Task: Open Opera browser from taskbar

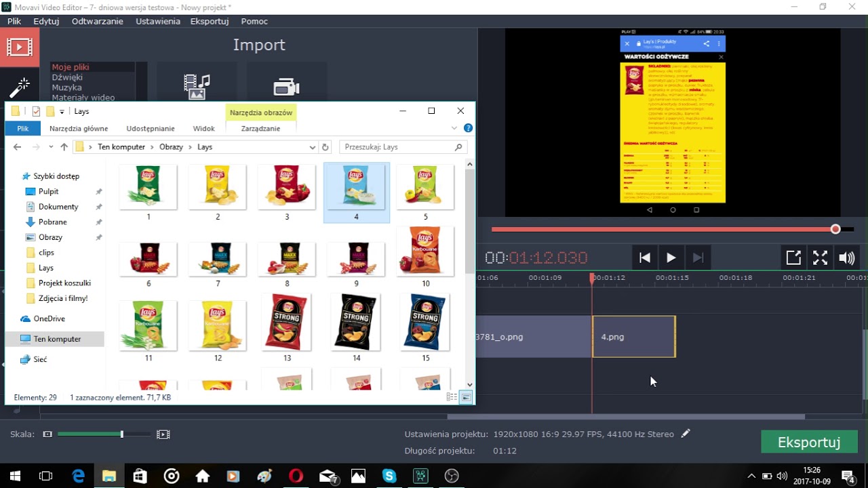Action: tap(296, 476)
